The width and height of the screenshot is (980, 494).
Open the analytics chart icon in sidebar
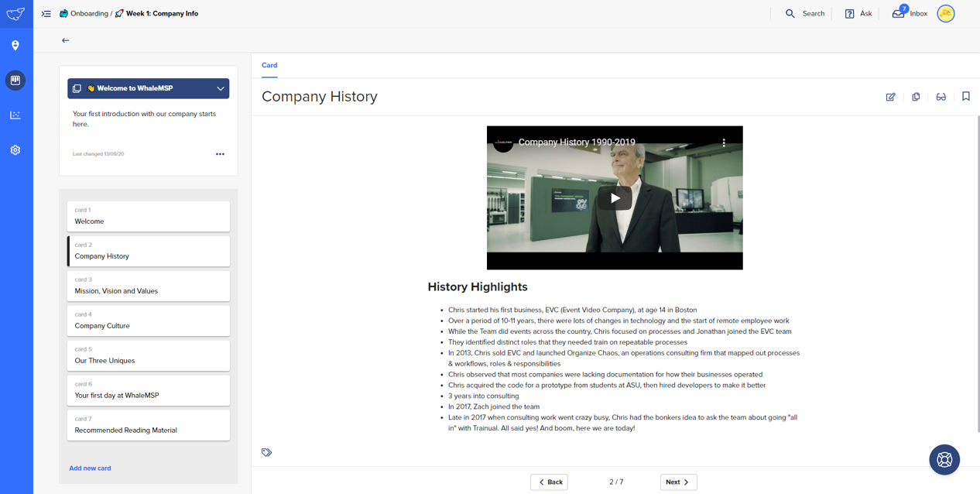[15, 115]
